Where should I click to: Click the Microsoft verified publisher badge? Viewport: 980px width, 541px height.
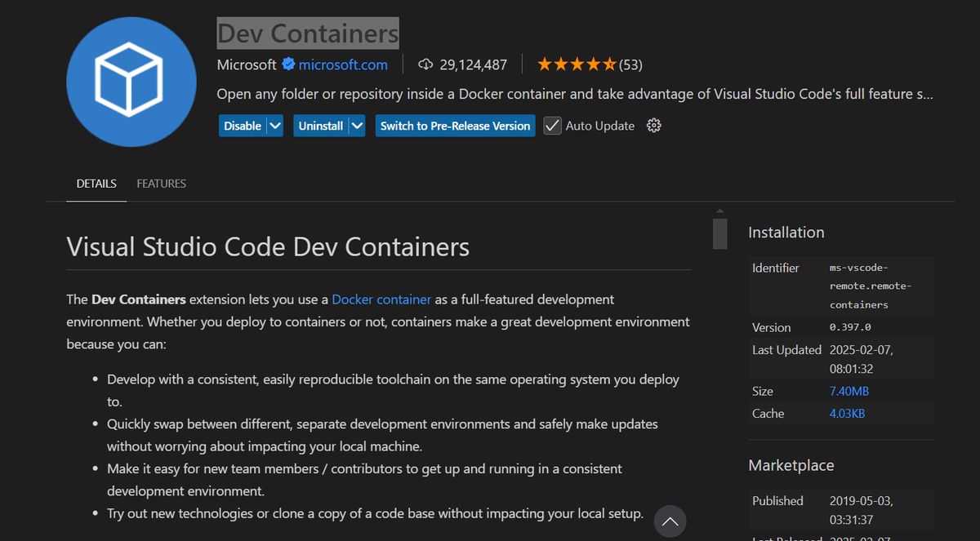[x=287, y=64]
